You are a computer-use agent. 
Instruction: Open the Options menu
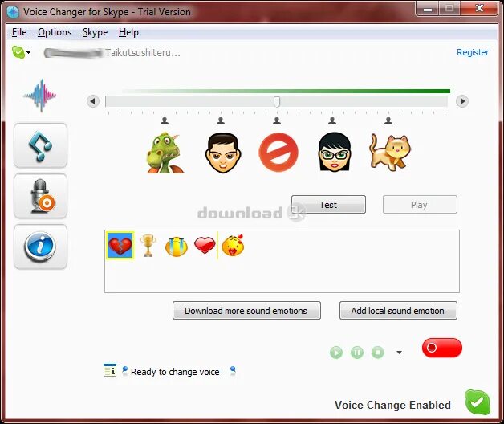[x=55, y=32]
